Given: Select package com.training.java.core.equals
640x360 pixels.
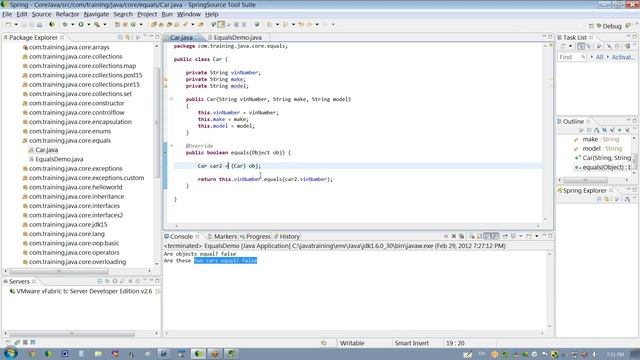Looking at the screenshot, I should coord(70,140).
